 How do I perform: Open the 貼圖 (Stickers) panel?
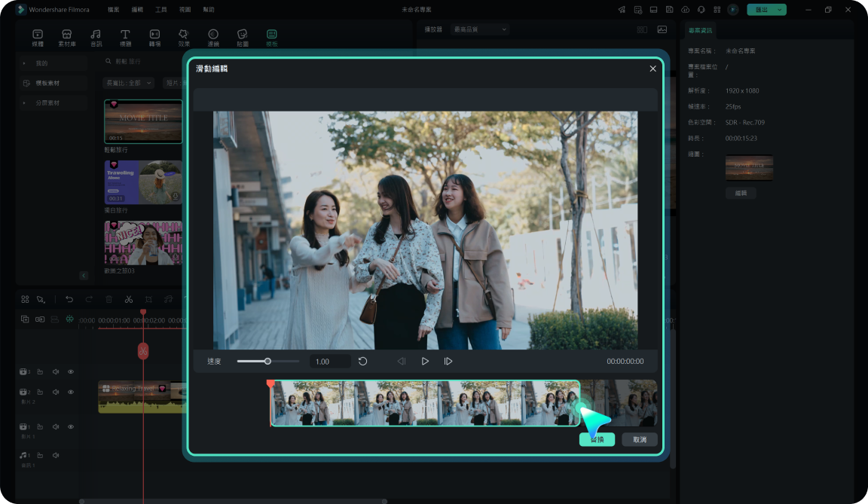tap(243, 37)
